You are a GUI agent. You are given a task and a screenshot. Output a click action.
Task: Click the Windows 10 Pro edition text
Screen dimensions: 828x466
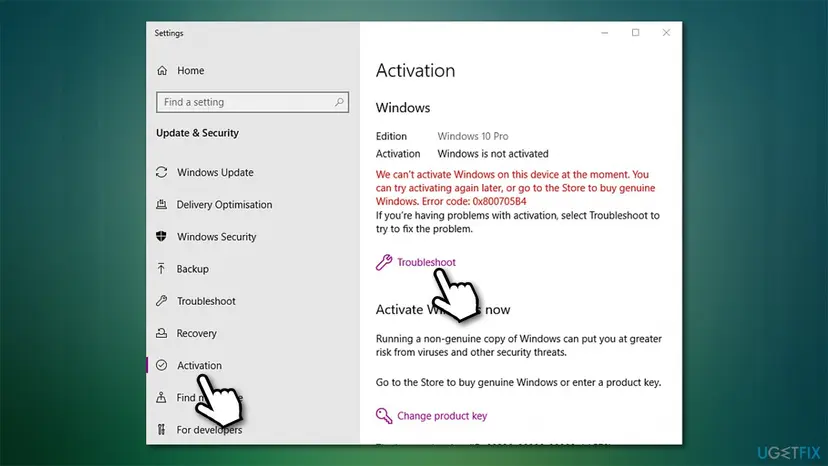coord(473,136)
